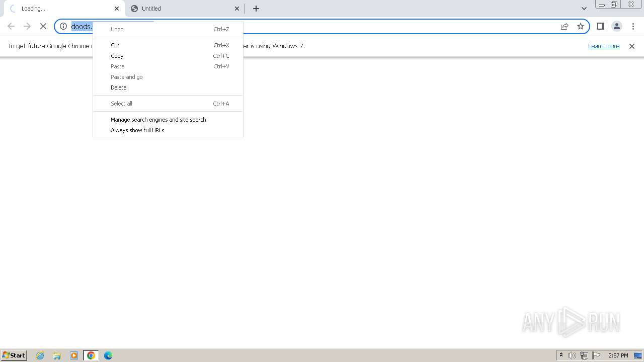Screen dimensions: 644x362
Task: Stop loading the page
Action: (x=43, y=26)
